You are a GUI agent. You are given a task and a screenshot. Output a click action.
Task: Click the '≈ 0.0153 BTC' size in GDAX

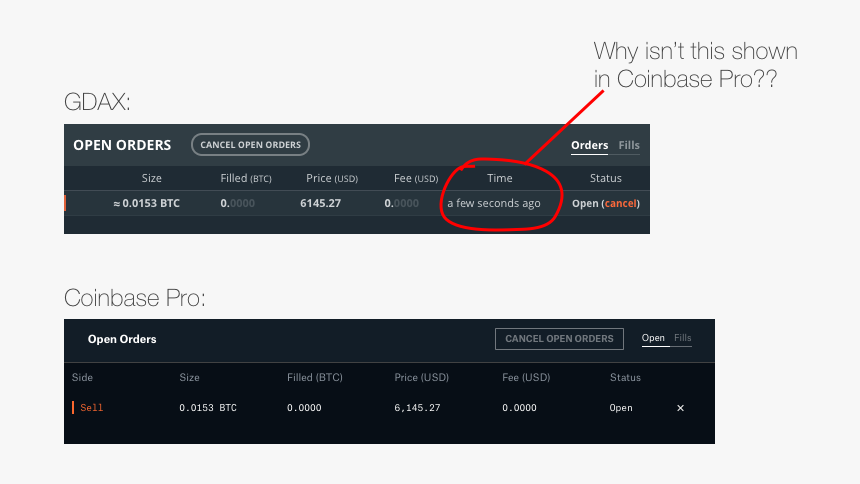click(x=146, y=204)
